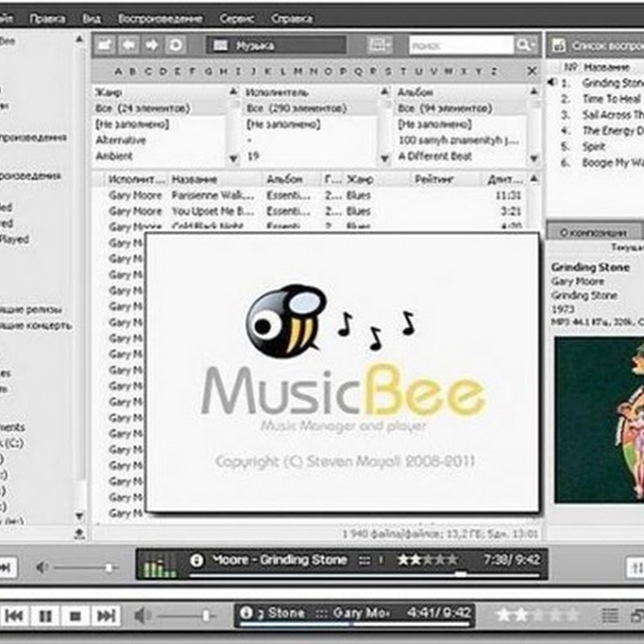Open the 'Музыка' library selector dropdown
Screen dimensions: 644x644
[x=276, y=45]
